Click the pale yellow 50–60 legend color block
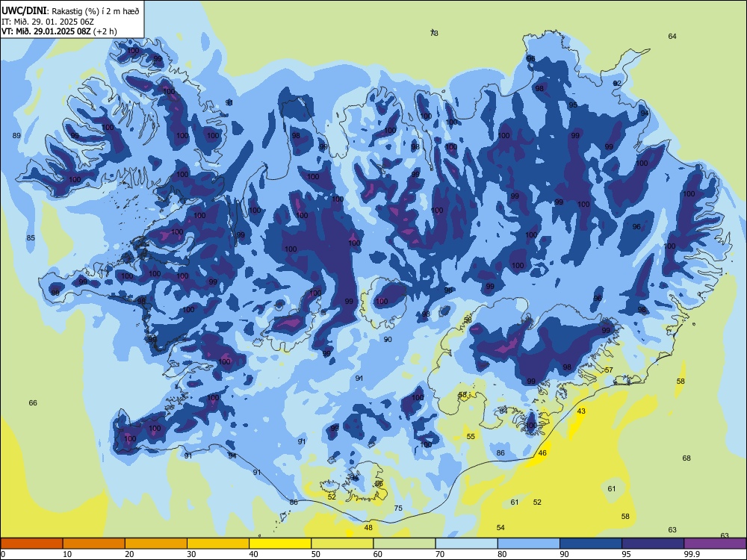This screenshot has width=747, height=560. click(x=342, y=544)
